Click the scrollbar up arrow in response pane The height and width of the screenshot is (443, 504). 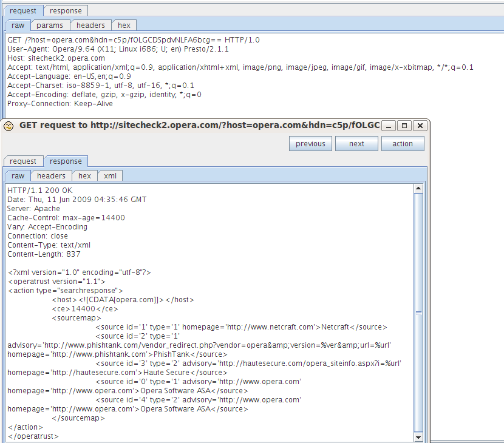418,188
